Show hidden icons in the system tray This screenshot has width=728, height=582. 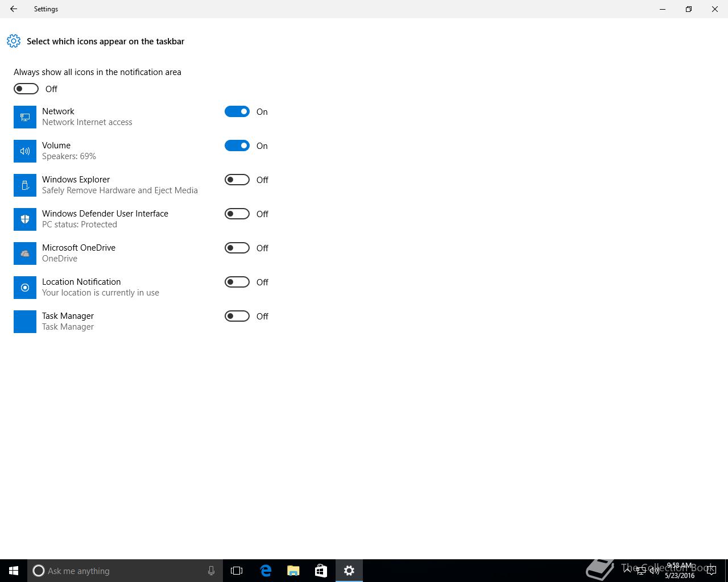(627, 571)
